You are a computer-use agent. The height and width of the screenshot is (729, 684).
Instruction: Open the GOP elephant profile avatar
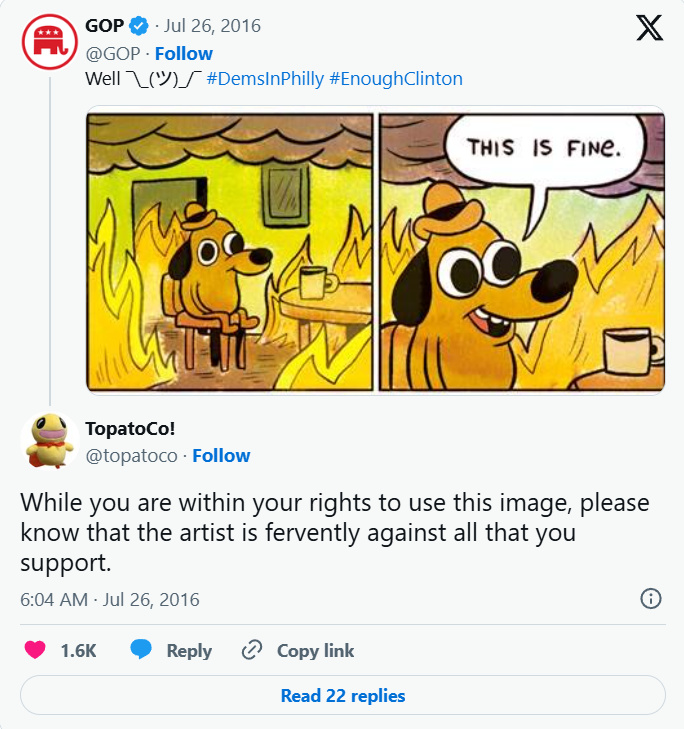tap(50, 41)
